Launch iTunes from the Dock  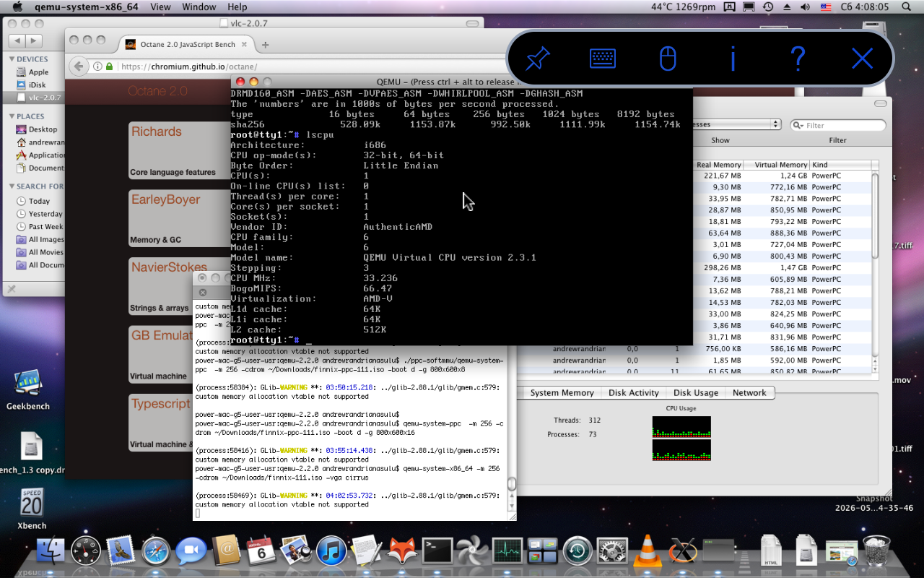tap(331, 551)
